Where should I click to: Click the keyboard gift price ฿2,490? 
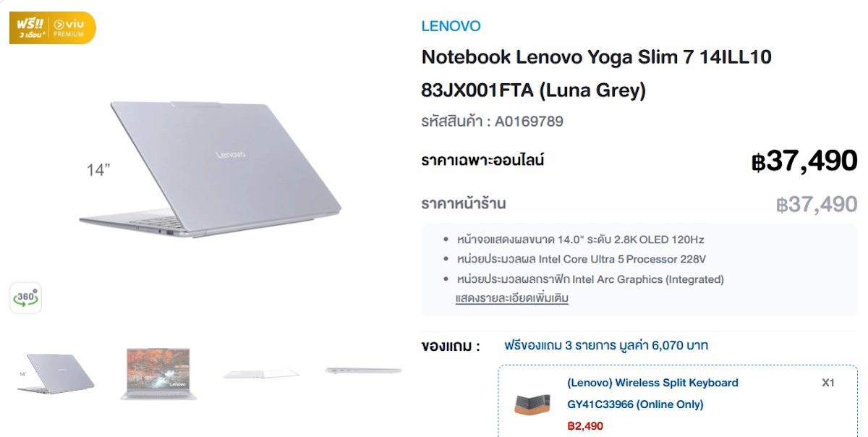point(585,426)
